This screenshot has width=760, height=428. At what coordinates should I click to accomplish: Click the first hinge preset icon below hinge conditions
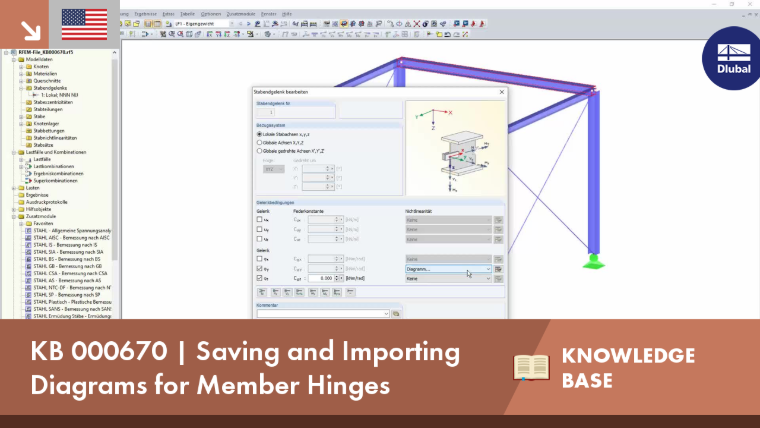262,292
